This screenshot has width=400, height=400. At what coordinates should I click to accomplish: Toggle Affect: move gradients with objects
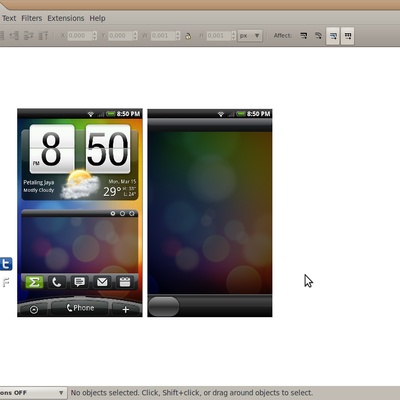tap(333, 36)
